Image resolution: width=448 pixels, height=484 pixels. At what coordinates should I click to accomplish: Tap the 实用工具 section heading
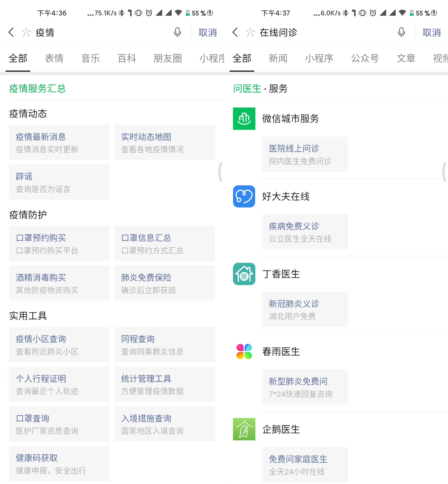click(28, 316)
